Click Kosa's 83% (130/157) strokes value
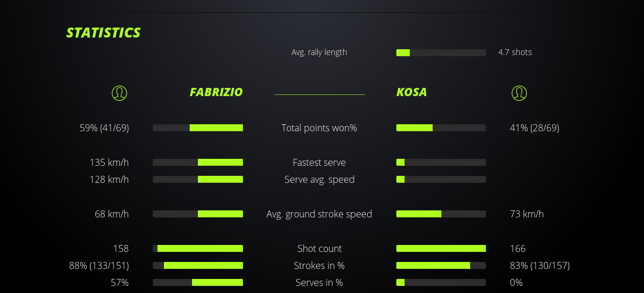The width and height of the screenshot is (644, 293). [x=539, y=265]
